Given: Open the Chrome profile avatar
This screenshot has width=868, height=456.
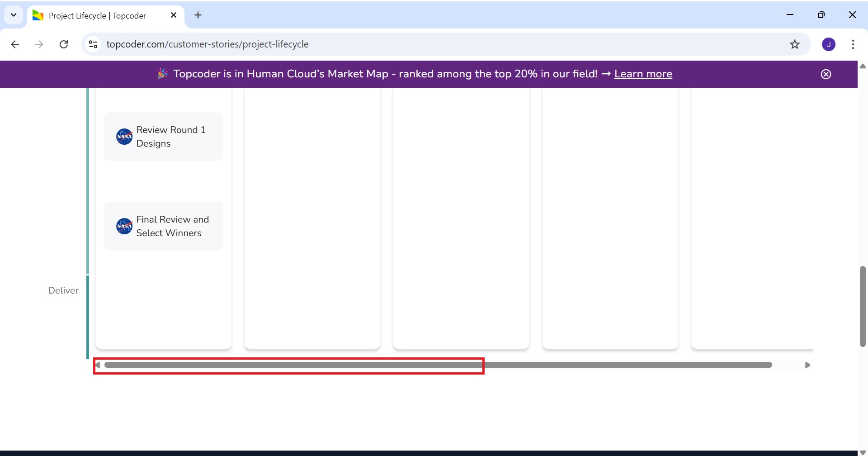Looking at the screenshot, I should tap(829, 44).
